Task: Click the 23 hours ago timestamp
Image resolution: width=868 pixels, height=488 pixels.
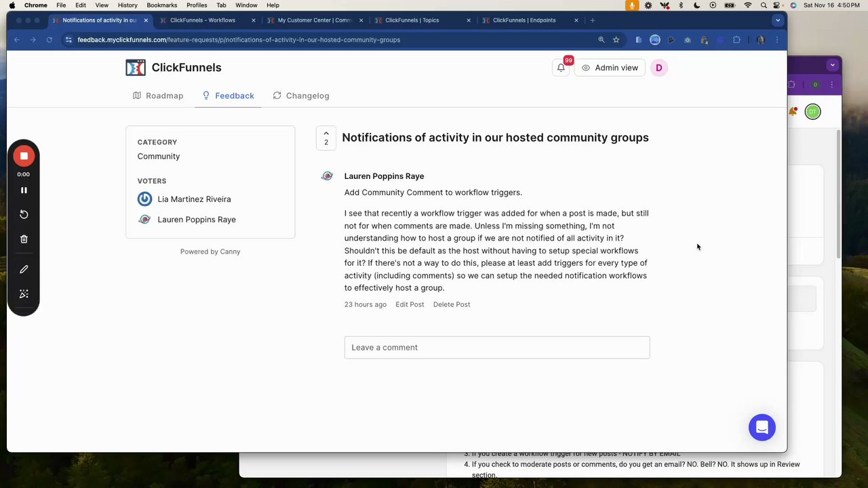Action: coord(366,304)
